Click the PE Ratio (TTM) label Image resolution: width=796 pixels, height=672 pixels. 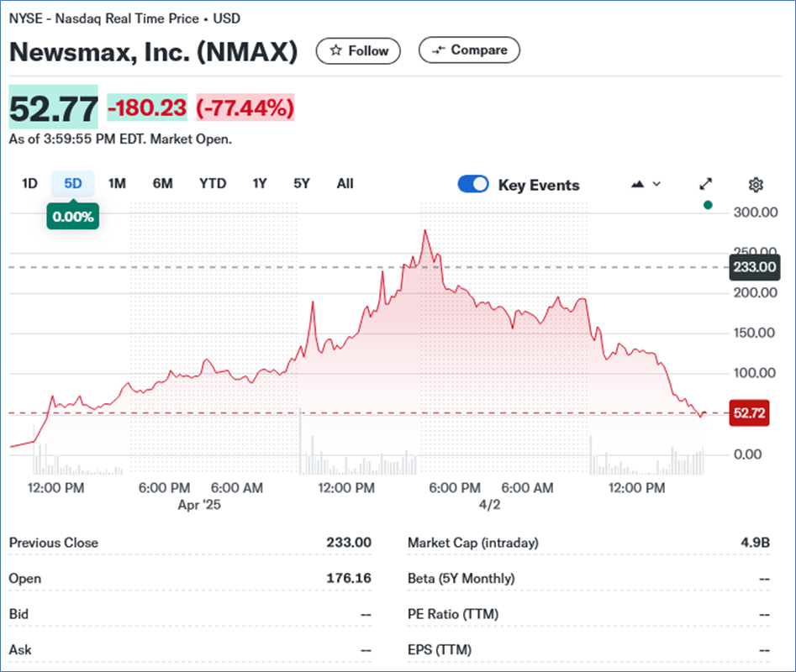coord(453,614)
